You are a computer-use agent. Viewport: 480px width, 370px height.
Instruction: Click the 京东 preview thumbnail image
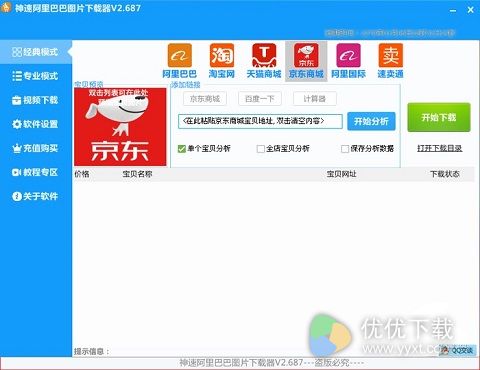coord(120,127)
